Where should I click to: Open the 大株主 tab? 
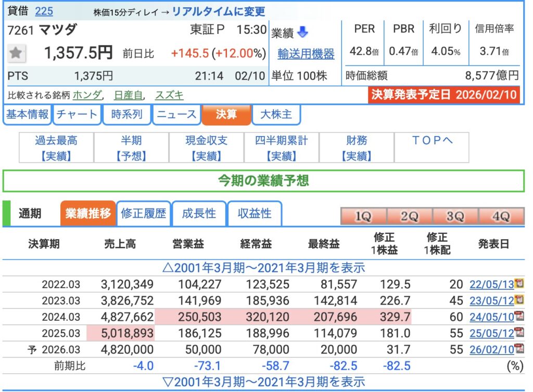276,115
